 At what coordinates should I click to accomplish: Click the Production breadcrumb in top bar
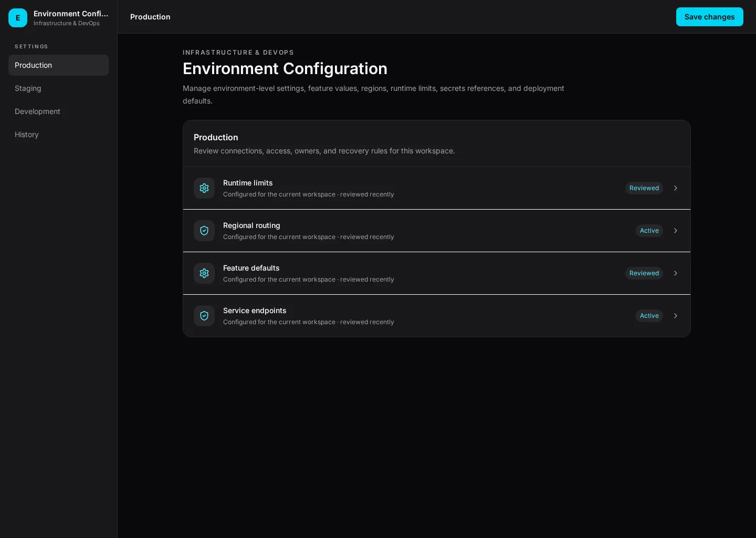[x=150, y=17]
